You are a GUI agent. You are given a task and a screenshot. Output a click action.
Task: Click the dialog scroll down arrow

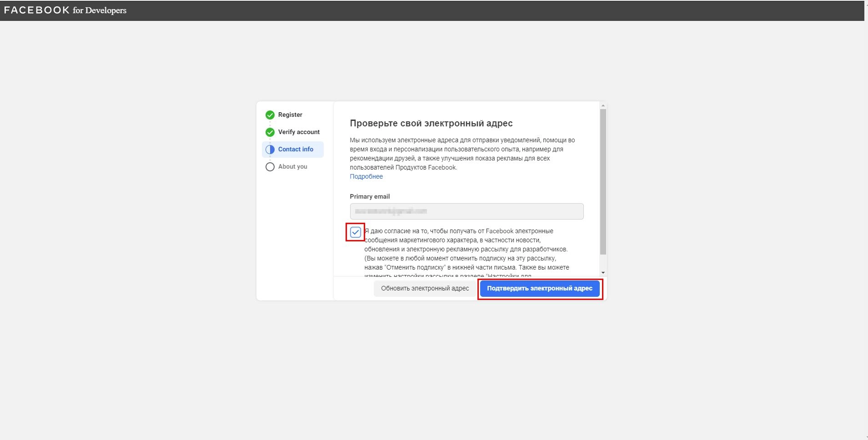tap(603, 273)
